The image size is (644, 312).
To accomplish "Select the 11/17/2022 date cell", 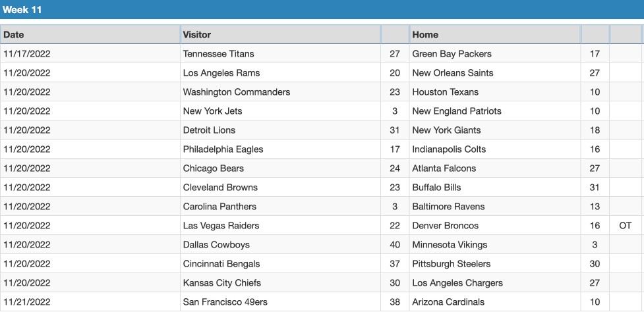I will pyautogui.click(x=27, y=54).
